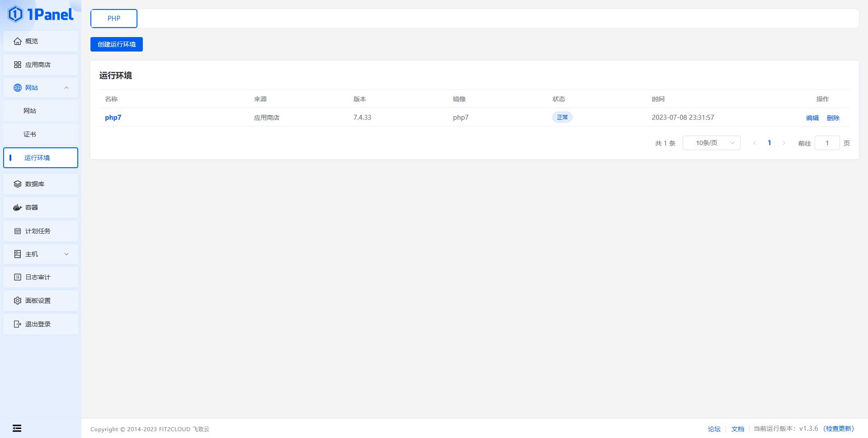Collapse the sidebar with the bottom menu icon

(x=17, y=428)
